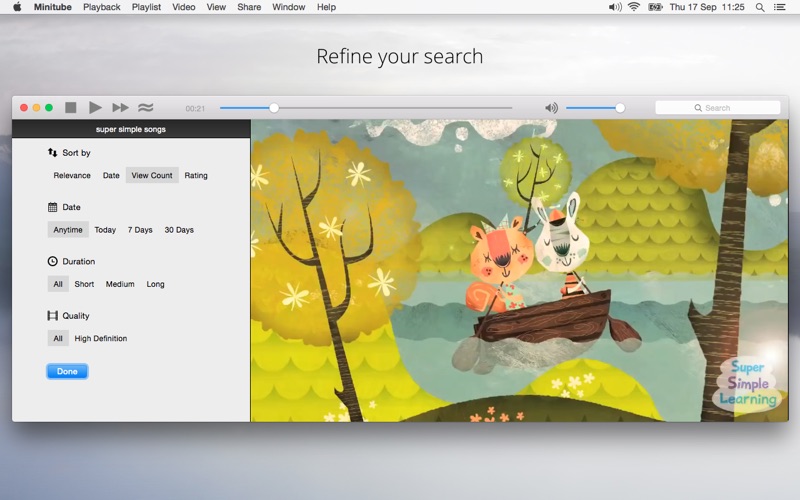Click the 'super simple songs' header bar
The width and height of the screenshot is (800, 500).
[x=131, y=129]
